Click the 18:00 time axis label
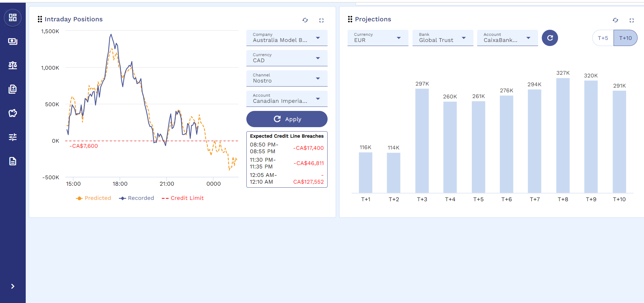 pyautogui.click(x=120, y=184)
